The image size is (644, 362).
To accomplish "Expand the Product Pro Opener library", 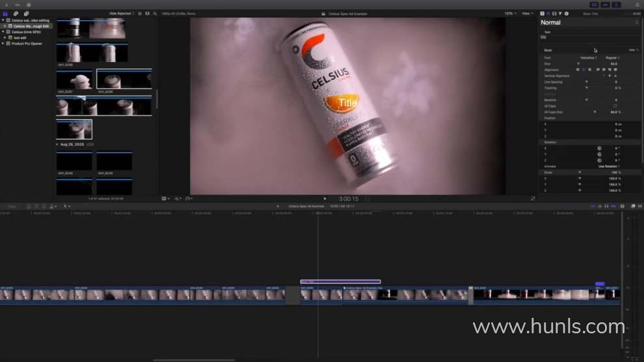I will point(3,43).
